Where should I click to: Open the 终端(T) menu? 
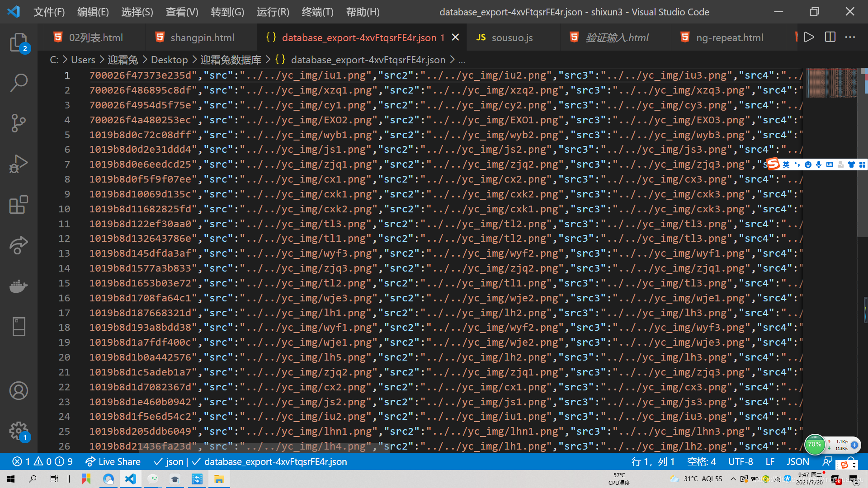pos(317,12)
